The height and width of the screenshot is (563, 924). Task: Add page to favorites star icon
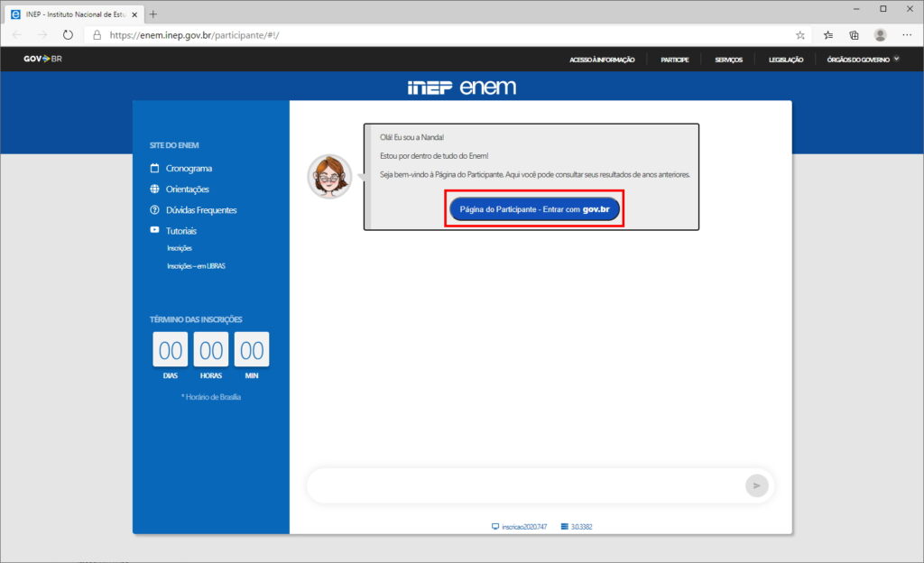click(x=800, y=35)
